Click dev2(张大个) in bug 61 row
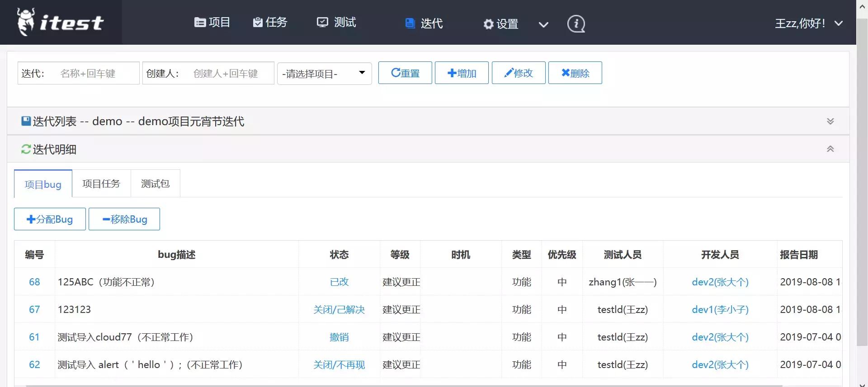This screenshot has width=868, height=387. pyautogui.click(x=720, y=337)
